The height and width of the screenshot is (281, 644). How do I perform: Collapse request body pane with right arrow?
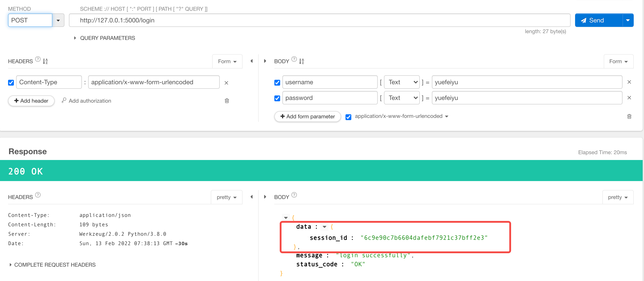tap(265, 61)
